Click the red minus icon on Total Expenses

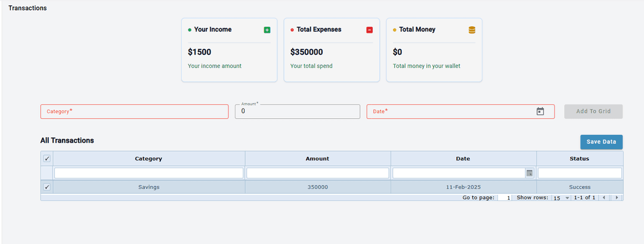(370, 30)
